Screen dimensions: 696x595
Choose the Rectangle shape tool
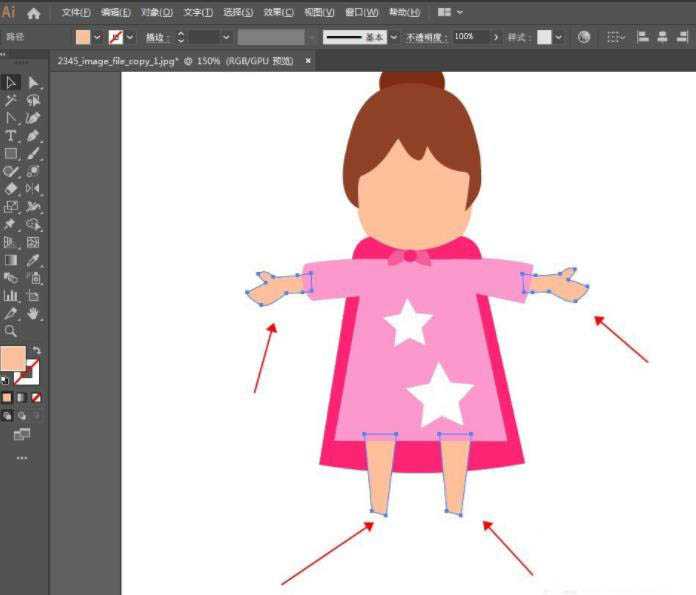click(11, 154)
